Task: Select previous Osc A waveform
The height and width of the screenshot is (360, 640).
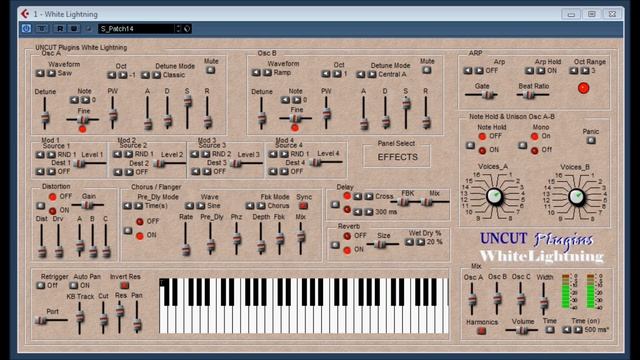Action: tap(40, 73)
